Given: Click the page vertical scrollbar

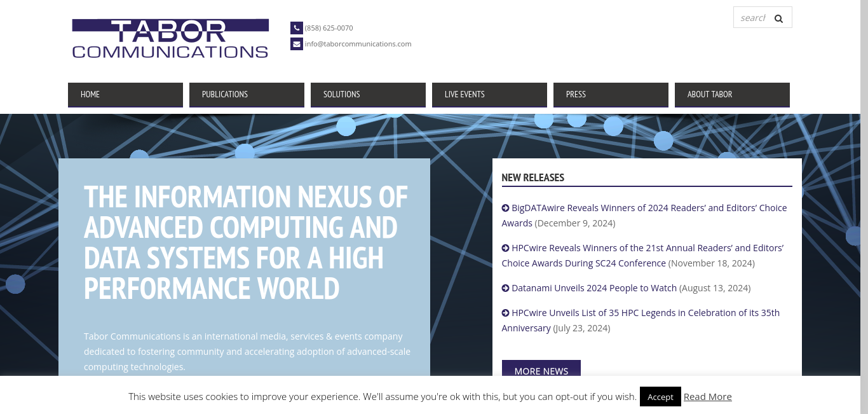Looking at the screenshot, I should (x=864, y=207).
